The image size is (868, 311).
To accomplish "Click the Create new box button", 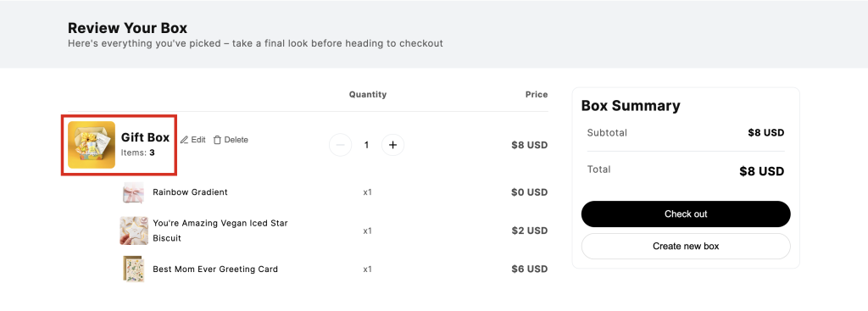I will pos(686,247).
